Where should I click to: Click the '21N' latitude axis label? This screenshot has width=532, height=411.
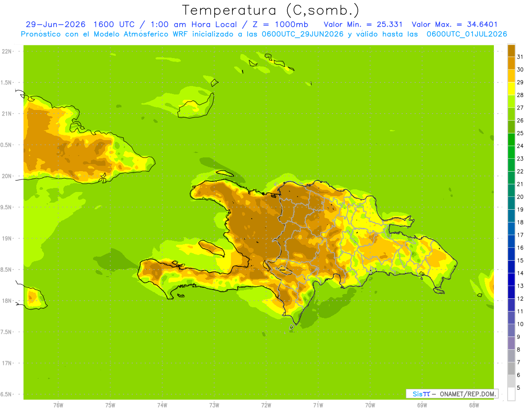click(x=7, y=114)
